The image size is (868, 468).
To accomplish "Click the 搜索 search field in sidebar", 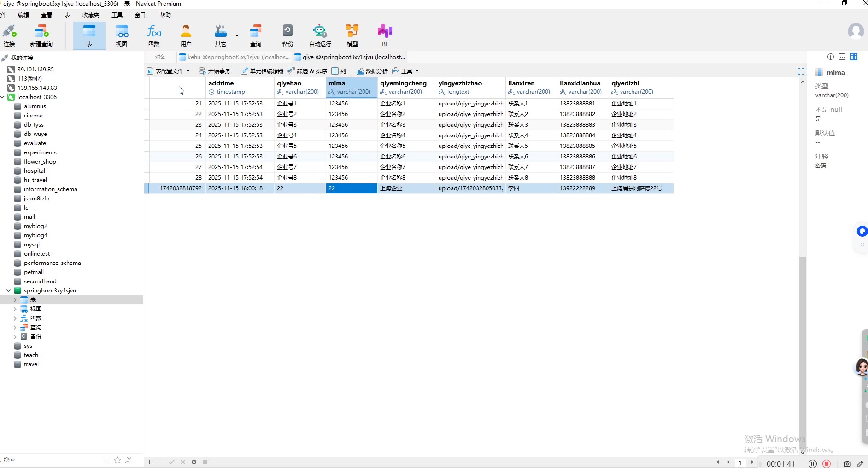I will click(51, 460).
